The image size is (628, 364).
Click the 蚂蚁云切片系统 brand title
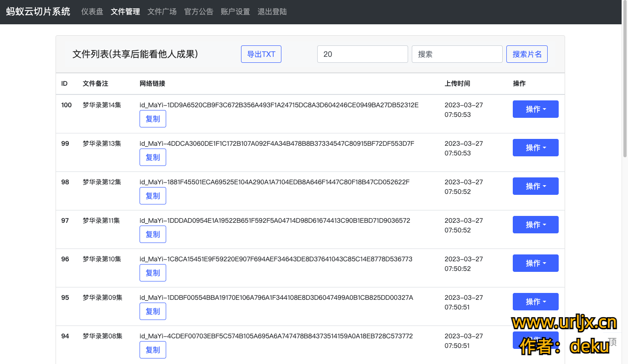[x=38, y=12]
